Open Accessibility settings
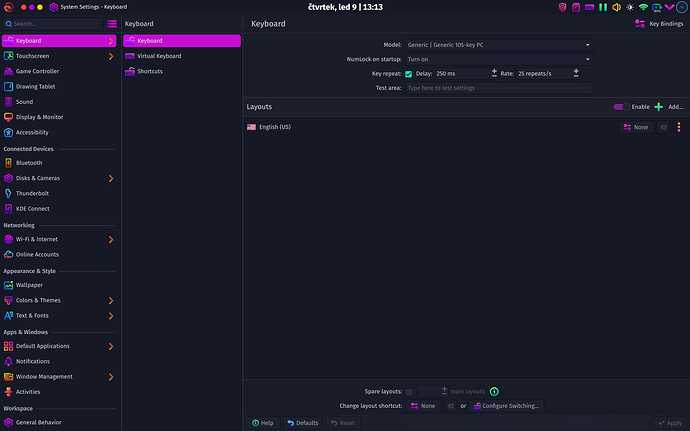The image size is (690, 431). (59, 133)
